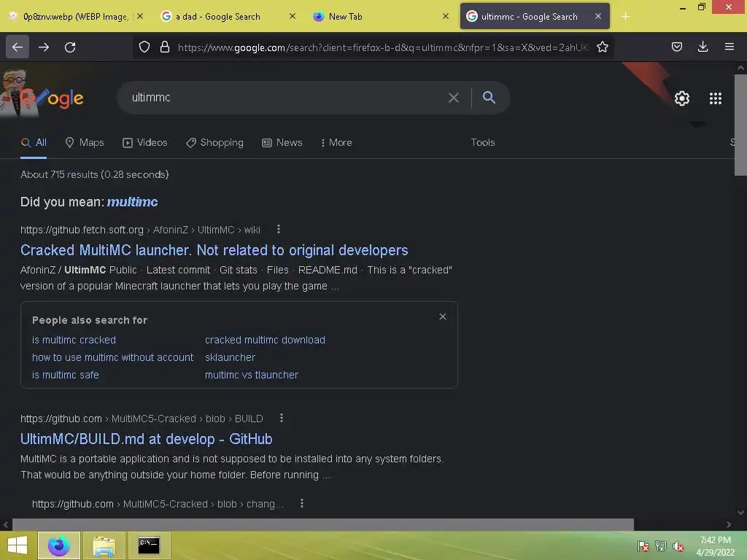The height and width of the screenshot is (560, 747).
Task: Close the 0p8znv.webp tab
Action: (140, 16)
